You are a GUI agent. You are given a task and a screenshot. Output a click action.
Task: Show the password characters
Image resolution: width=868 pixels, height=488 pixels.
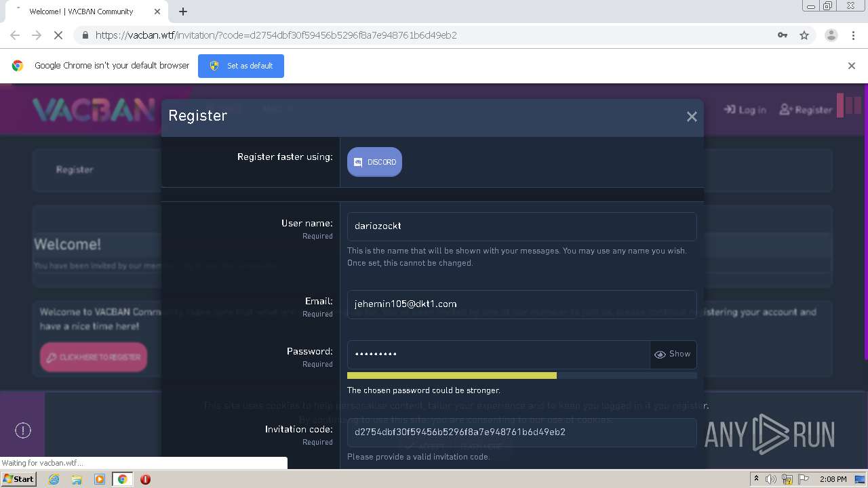pos(673,354)
